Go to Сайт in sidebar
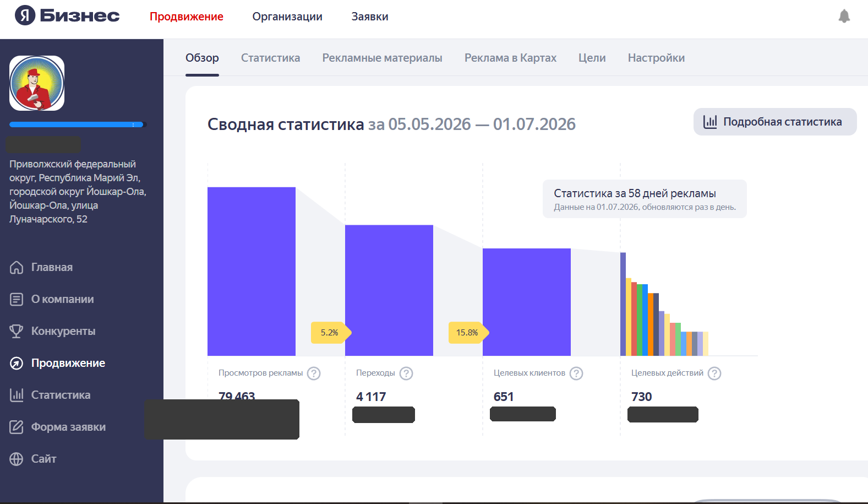Viewport: 868px width, 504px height. [43, 459]
